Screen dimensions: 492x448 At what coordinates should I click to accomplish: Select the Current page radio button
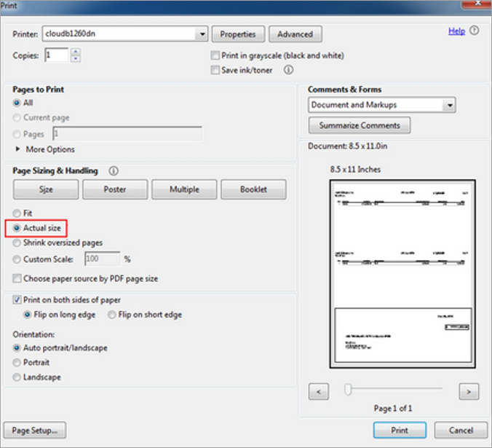pos(17,117)
